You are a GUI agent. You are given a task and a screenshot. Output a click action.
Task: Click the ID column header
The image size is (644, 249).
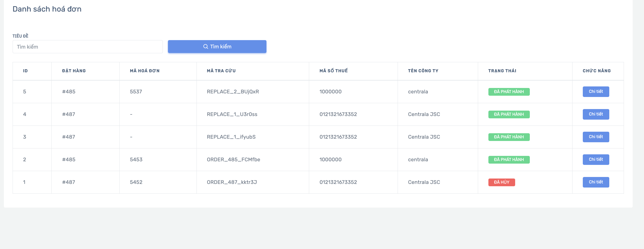(x=25, y=71)
